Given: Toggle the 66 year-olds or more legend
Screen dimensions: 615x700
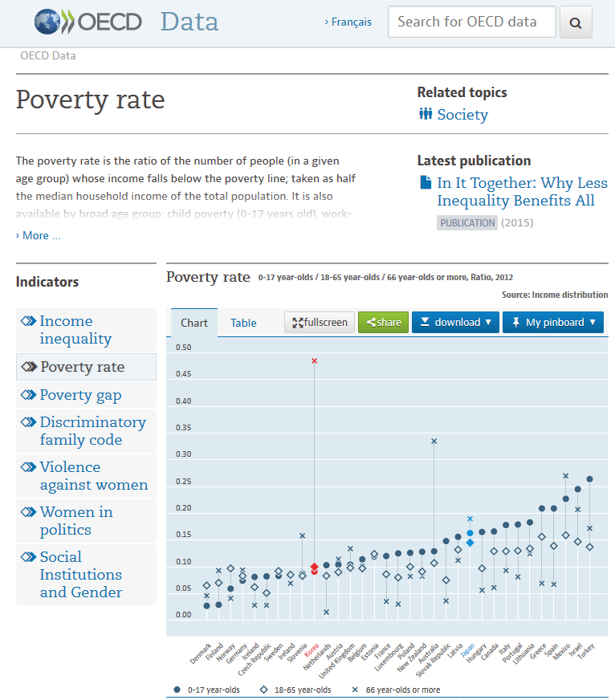Looking at the screenshot, I should tap(396, 690).
